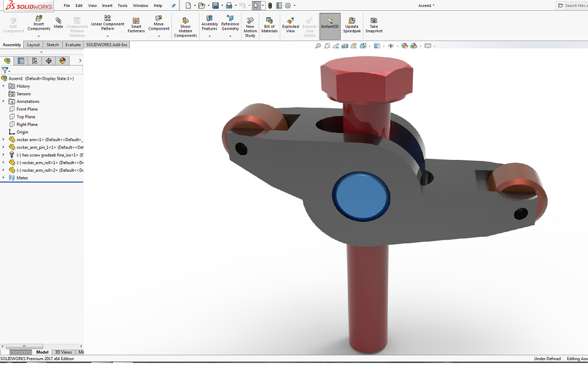Click Update Speedpak
The image size is (588, 372).
352,25
